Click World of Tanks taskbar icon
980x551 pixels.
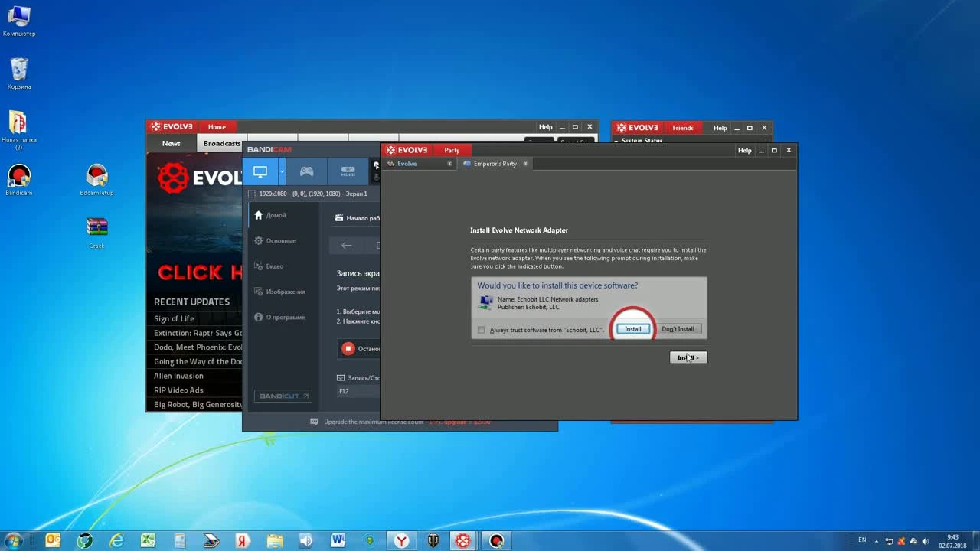pos(433,541)
